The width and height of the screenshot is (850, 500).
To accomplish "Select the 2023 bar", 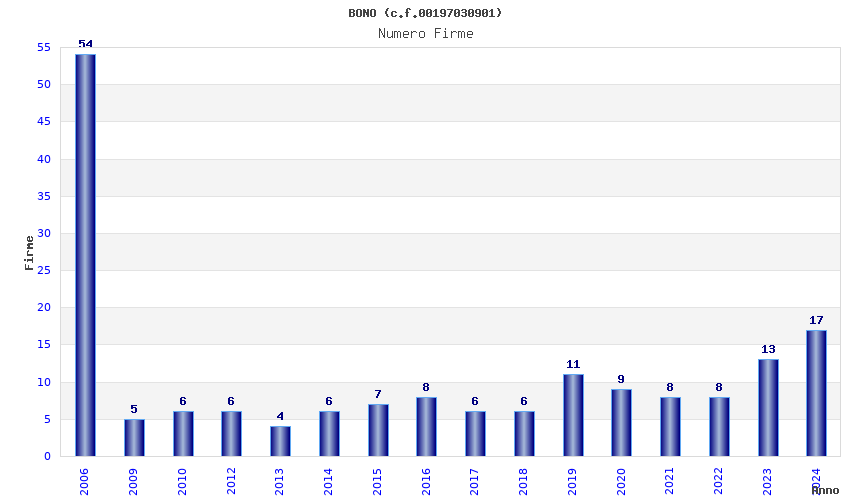I will point(768,408).
